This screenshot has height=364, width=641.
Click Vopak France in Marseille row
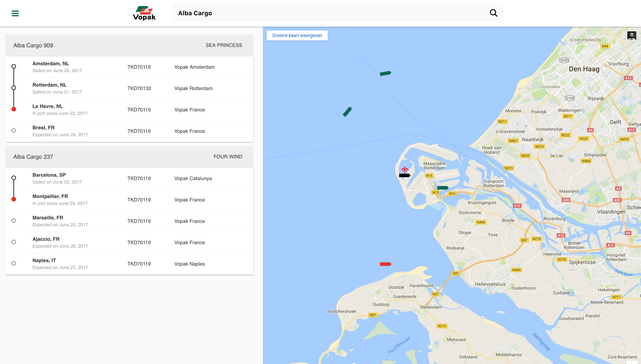(x=189, y=221)
